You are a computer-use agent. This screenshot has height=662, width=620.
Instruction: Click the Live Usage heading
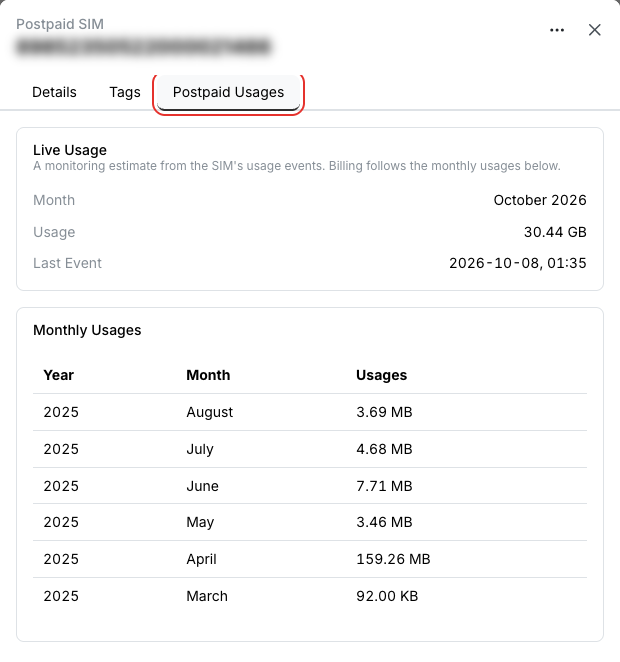pyautogui.click(x=70, y=150)
